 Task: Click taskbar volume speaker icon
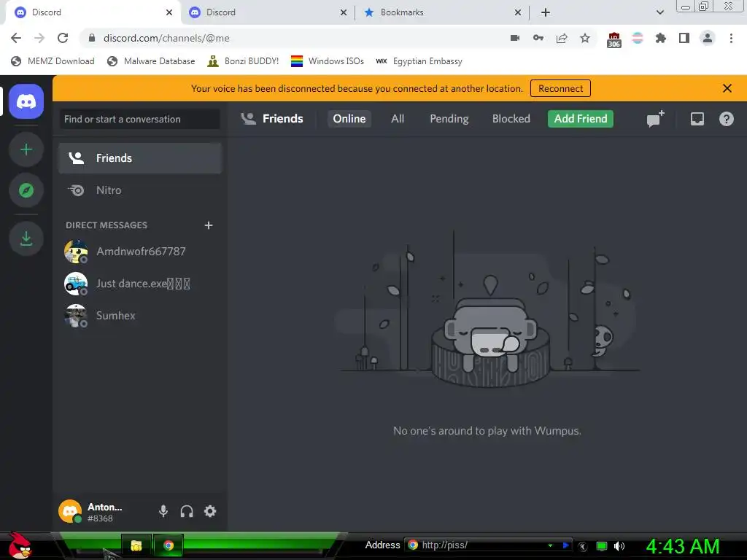pyautogui.click(x=619, y=546)
